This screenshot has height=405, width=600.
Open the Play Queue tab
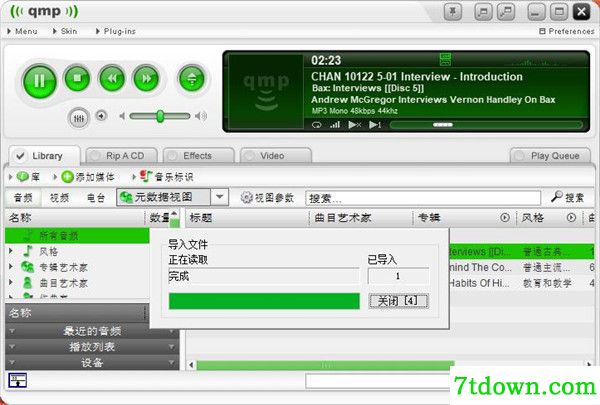click(x=550, y=156)
